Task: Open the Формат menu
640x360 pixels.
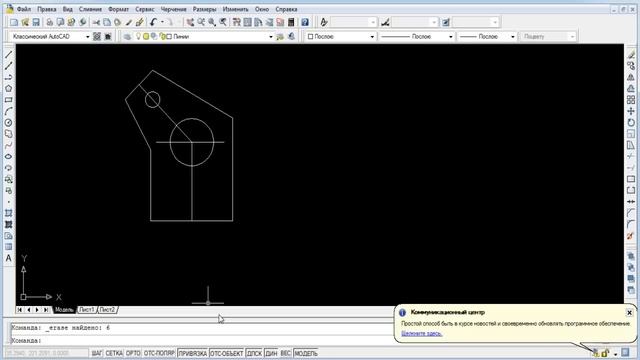Action: (118, 9)
